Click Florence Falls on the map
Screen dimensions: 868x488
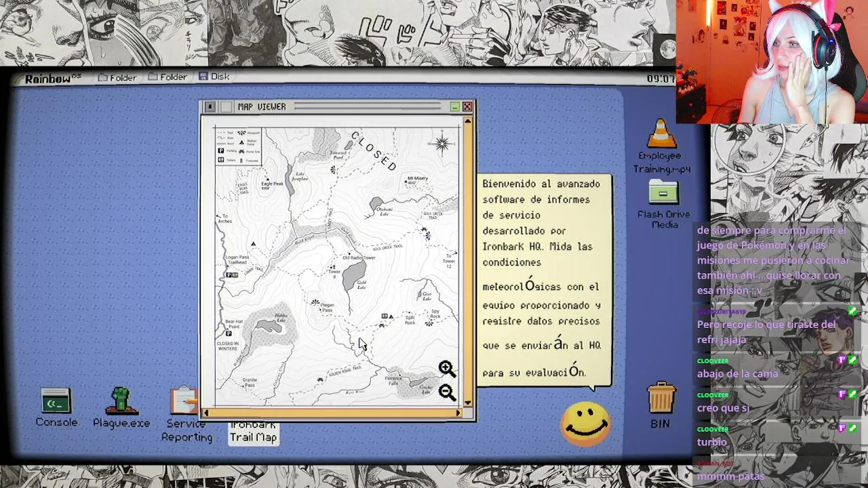393,380
